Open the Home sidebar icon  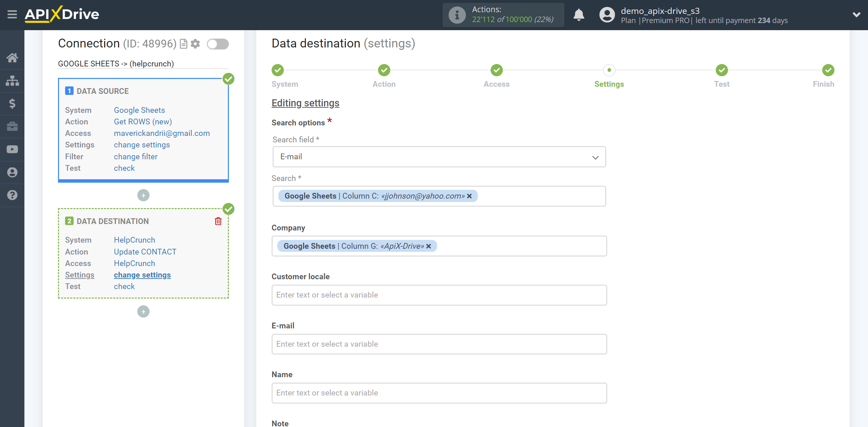coord(12,58)
